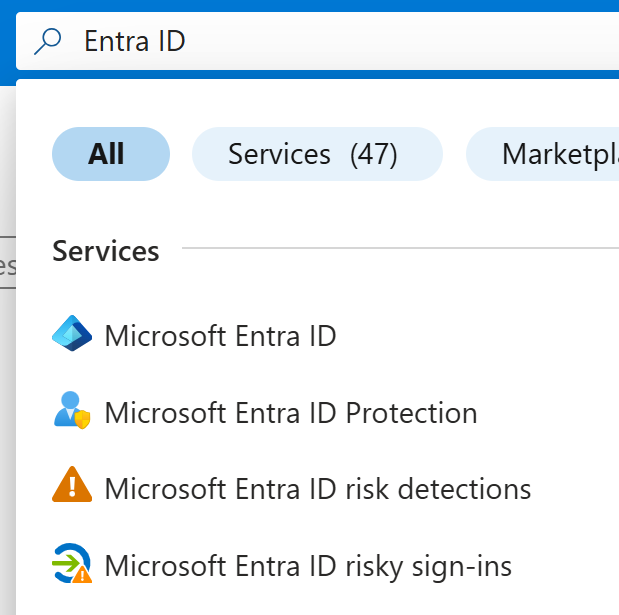Open the Microsoft Entra ID service result
619x615 pixels.
pos(220,335)
